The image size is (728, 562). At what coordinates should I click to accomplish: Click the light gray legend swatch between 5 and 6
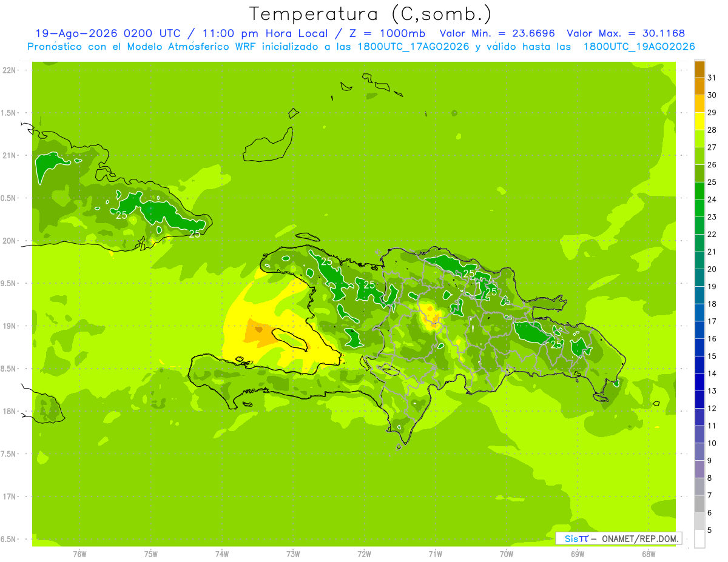click(699, 522)
